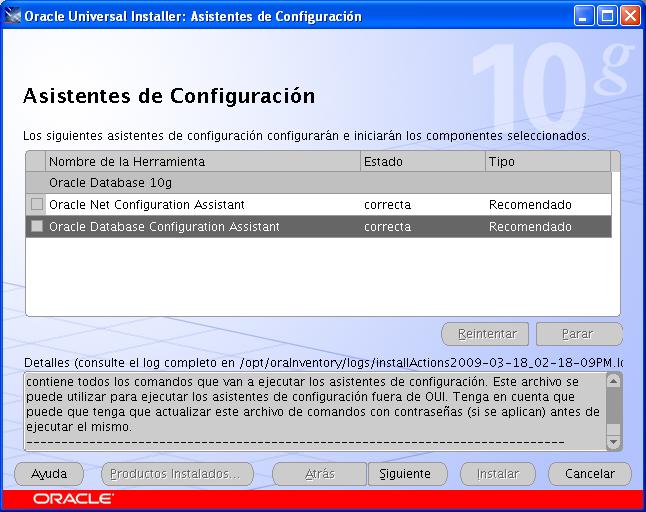Click 'Recomendado' type of Oracle Net Configuration Assistant

pos(530,205)
